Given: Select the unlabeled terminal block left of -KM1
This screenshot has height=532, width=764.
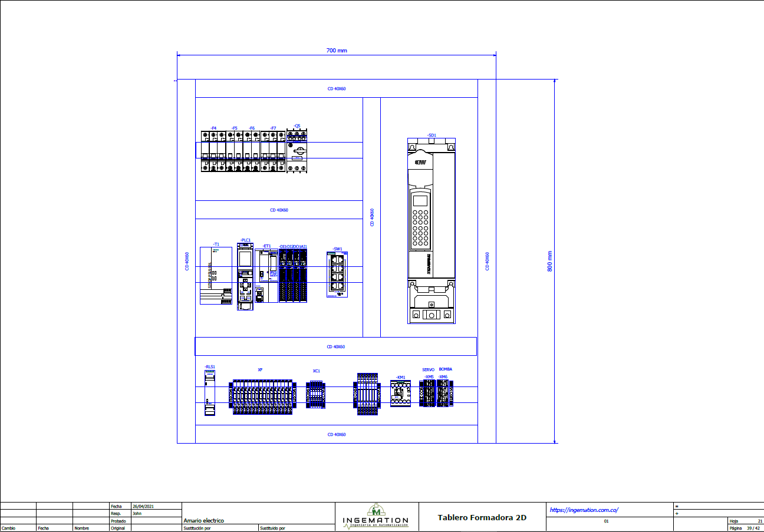Looking at the screenshot, I should coord(367,394).
